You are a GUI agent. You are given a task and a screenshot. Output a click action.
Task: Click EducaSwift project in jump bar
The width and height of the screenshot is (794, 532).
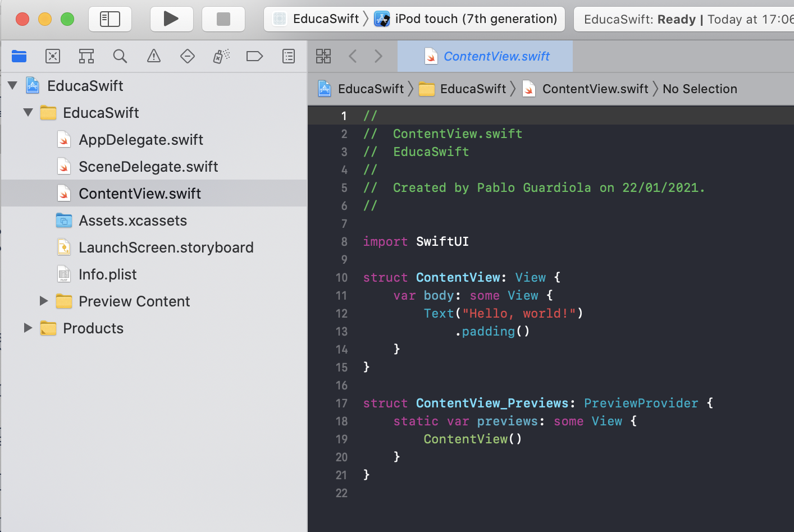(x=361, y=89)
